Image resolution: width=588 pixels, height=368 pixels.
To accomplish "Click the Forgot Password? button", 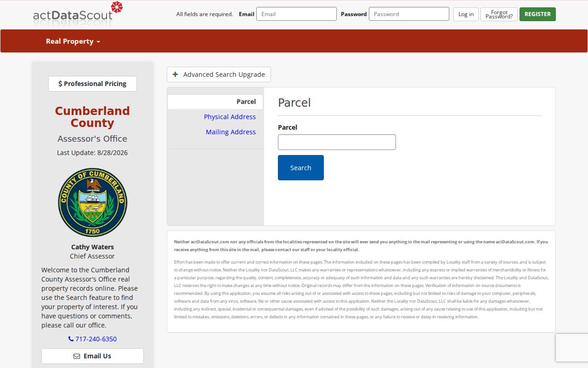I will (499, 14).
